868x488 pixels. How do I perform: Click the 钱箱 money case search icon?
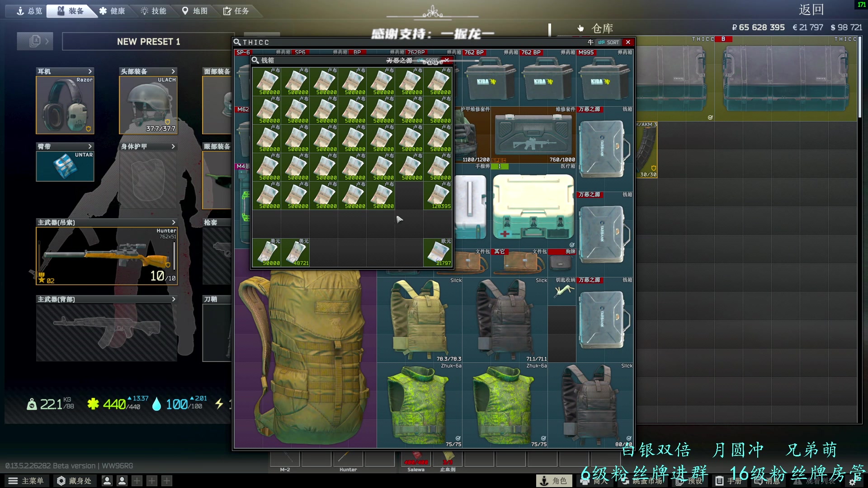tap(255, 60)
